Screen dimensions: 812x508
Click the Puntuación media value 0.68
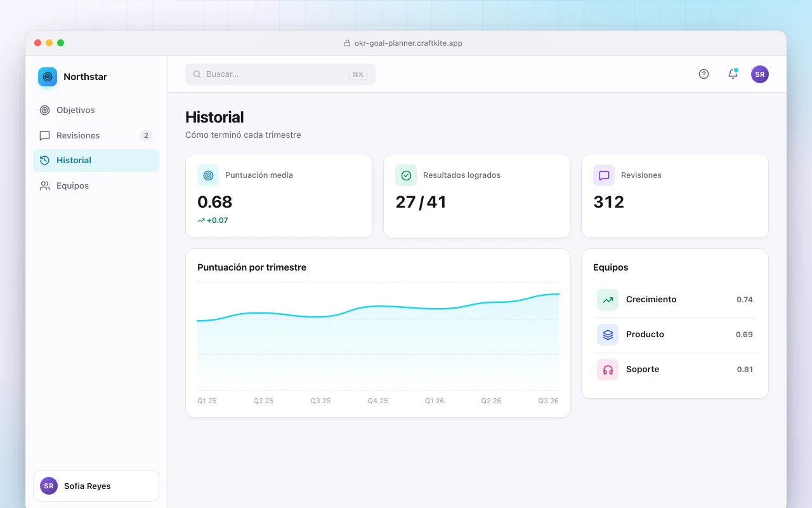[x=215, y=202]
